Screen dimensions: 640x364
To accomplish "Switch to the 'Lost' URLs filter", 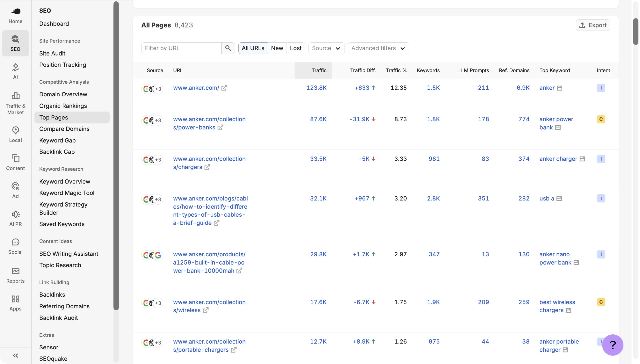I will point(296,48).
